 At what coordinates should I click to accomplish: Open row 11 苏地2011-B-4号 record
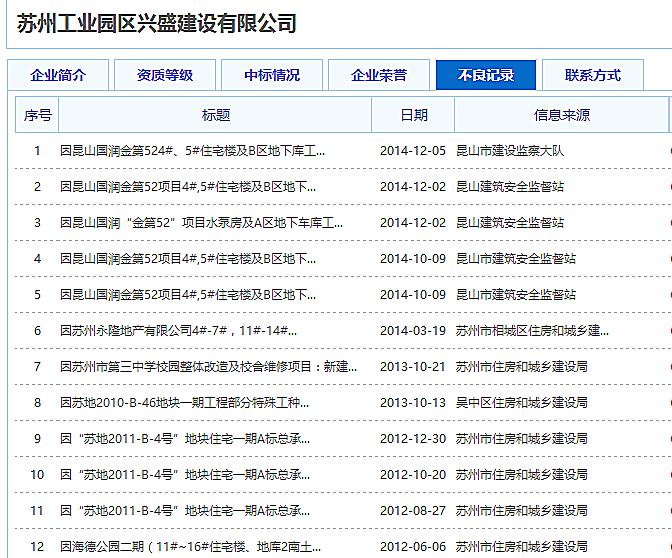click(x=185, y=511)
